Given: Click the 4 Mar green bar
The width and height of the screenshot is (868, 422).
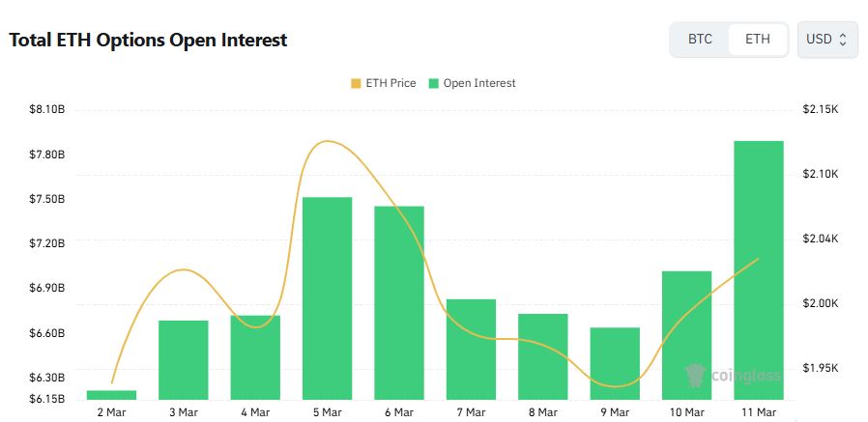Looking at the screenshot, I should tap(255, 357).
